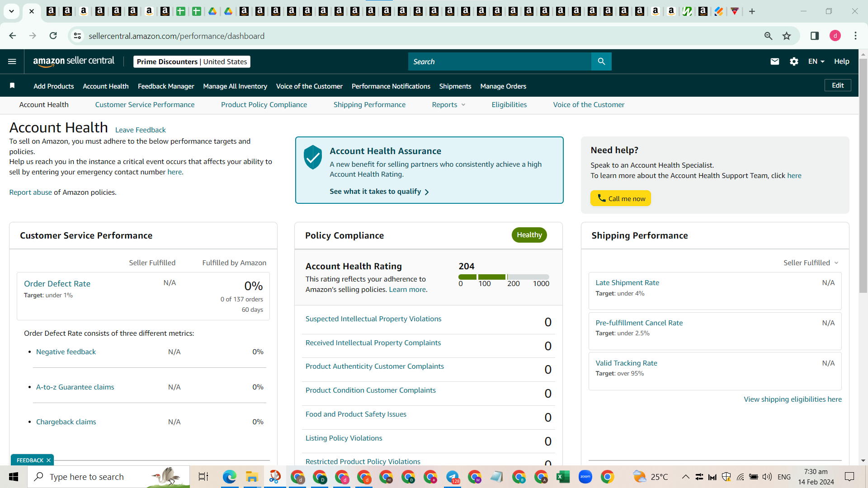Open the EN language dropdown
This screenshot has height=488, width=868.
pos(816,61)
